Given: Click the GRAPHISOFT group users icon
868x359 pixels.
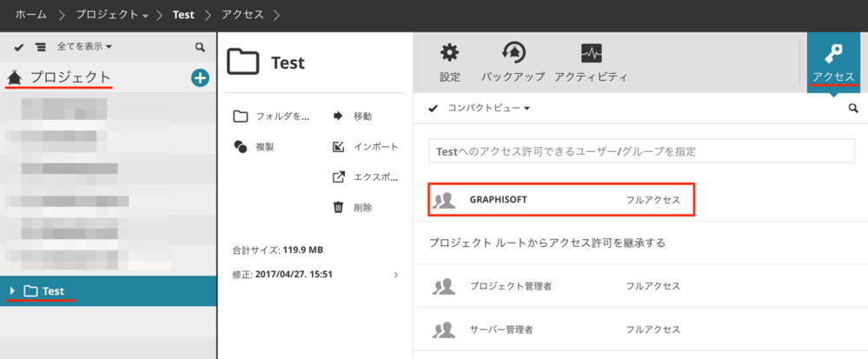Looking at the screenshot, I should pos(443,201).
